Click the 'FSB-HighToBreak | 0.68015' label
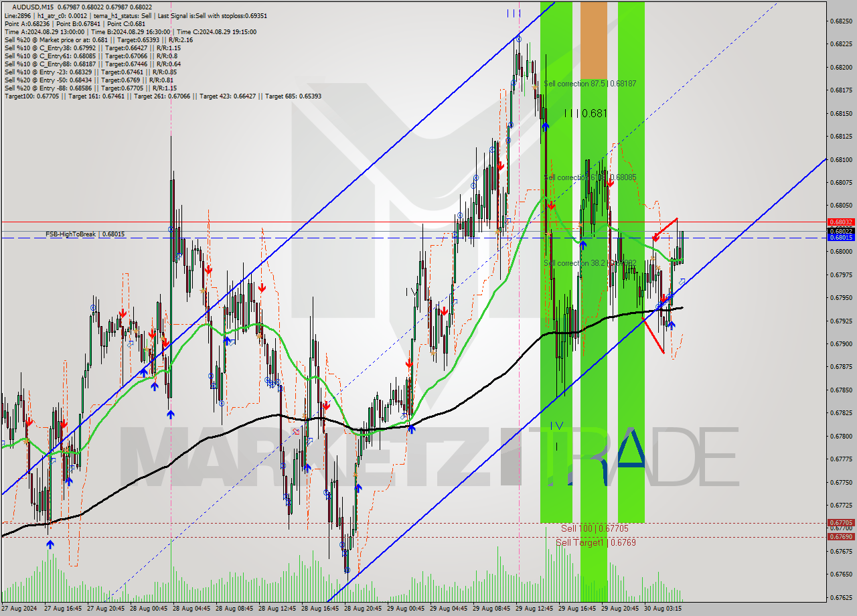Image resolution: width=857 pixels, height=616 pixels. 85,234
